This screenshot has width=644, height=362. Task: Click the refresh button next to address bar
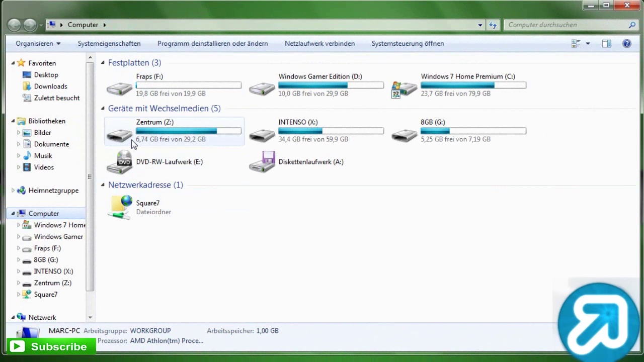click(493, 25)
